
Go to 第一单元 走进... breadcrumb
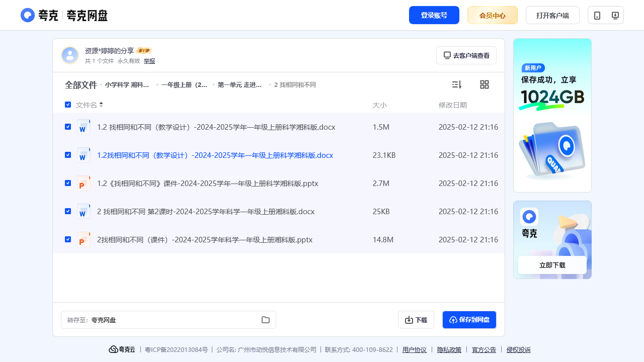click(x=239, y=85)
